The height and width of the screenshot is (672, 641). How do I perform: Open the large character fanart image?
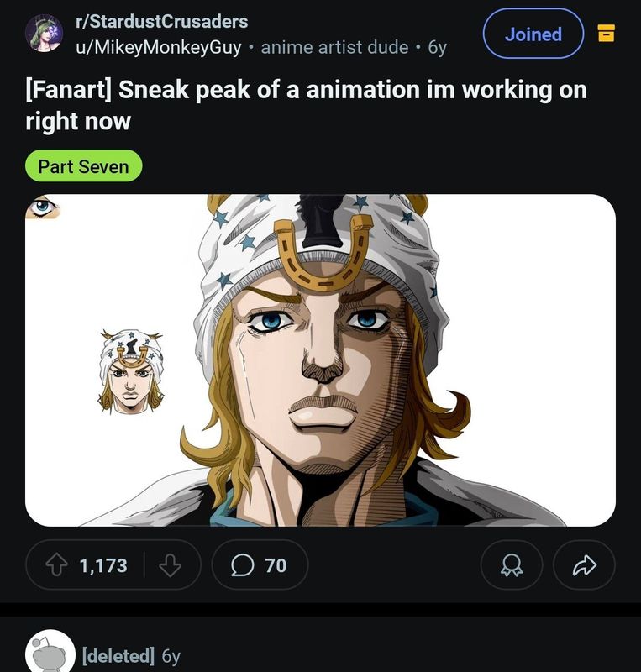coord(336,361)
